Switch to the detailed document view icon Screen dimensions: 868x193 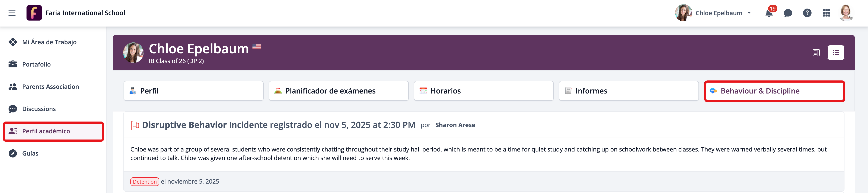click(x=816, y=53)
